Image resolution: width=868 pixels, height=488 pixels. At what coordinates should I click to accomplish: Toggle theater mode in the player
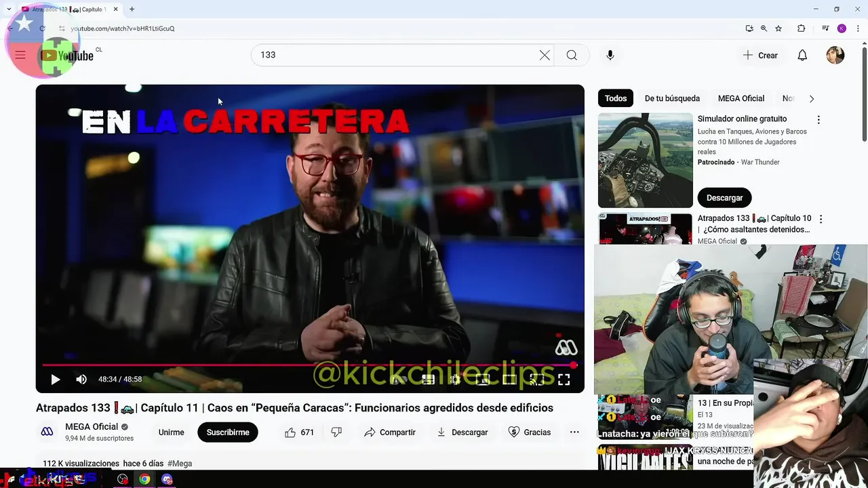coord(509,380)
